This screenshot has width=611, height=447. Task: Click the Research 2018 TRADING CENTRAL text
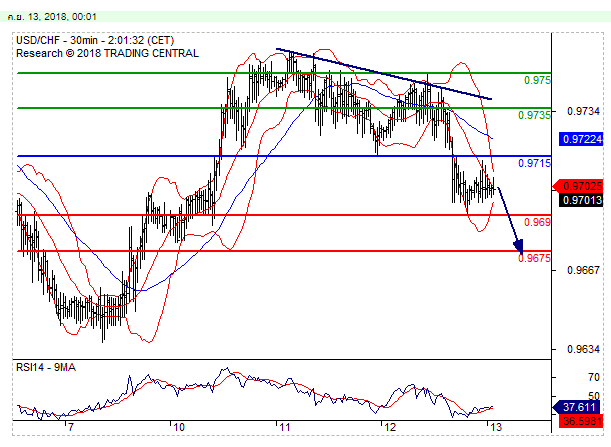[107, 53]
